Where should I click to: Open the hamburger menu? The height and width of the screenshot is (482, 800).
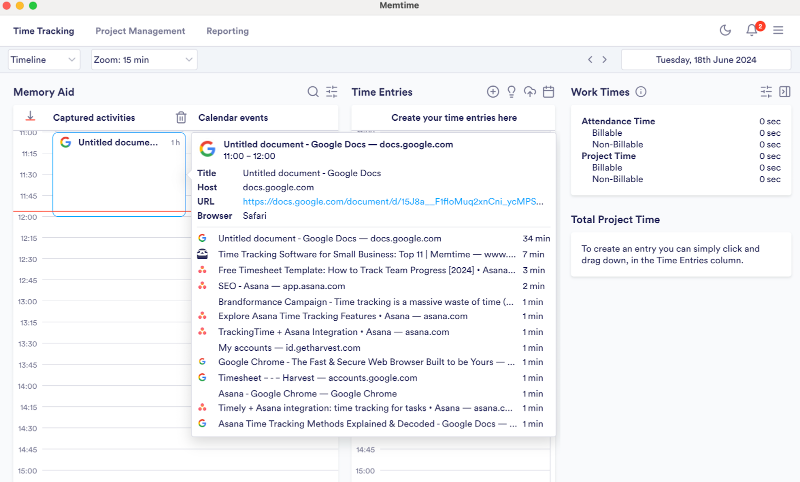click(x=778, y=31)
